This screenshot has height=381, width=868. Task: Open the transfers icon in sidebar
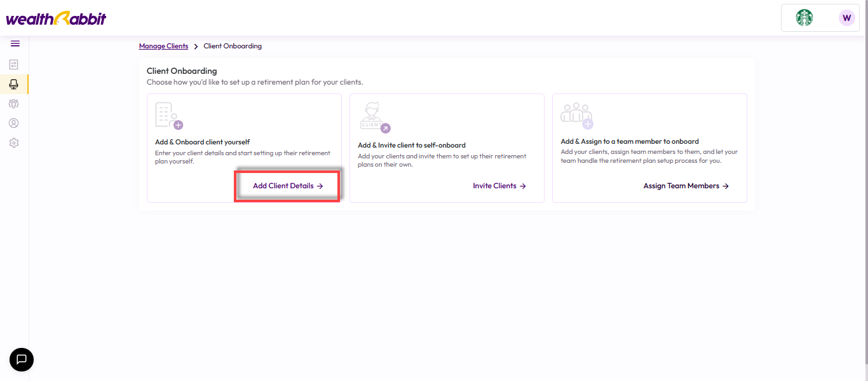coord(14,64)
